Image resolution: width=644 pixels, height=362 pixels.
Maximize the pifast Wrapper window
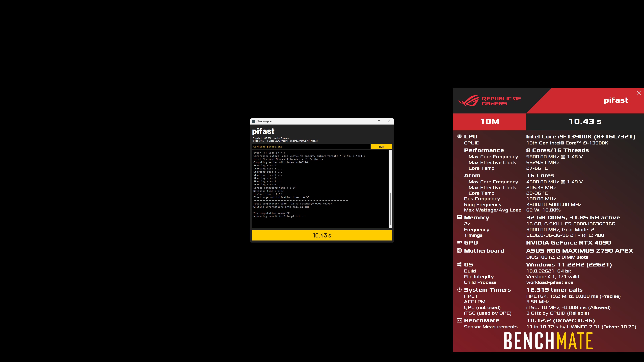(x=379, y=121)
